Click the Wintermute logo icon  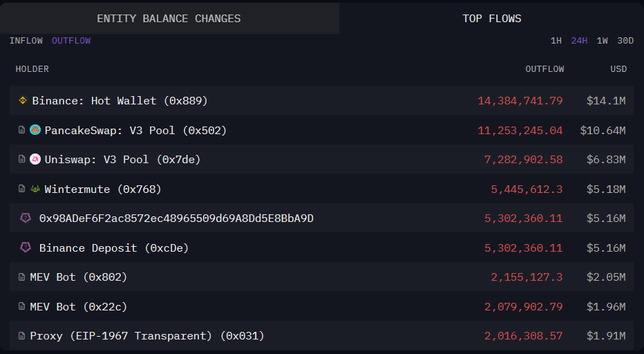pyautogui.click(x=35, y=189)
